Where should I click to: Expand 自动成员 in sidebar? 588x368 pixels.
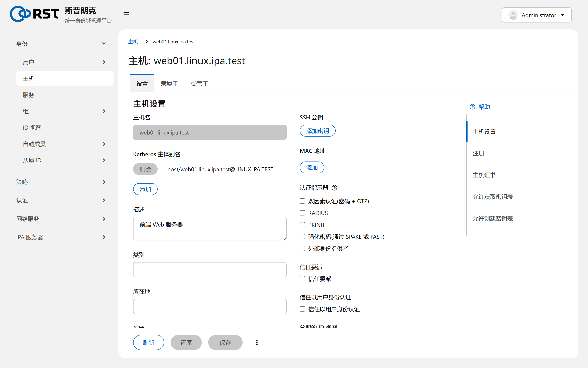click(x=65, y=144)
